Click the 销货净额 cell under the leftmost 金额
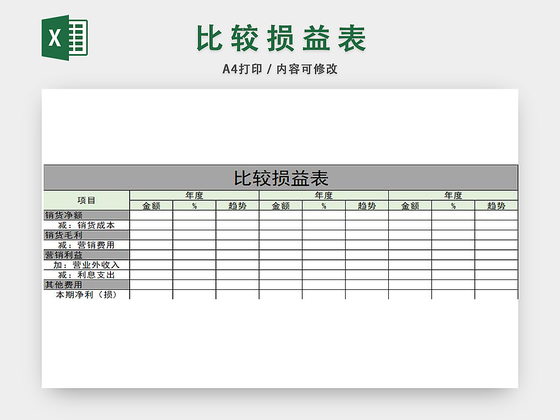This screenshot has height=420, width=560. (x=151, y=215)
